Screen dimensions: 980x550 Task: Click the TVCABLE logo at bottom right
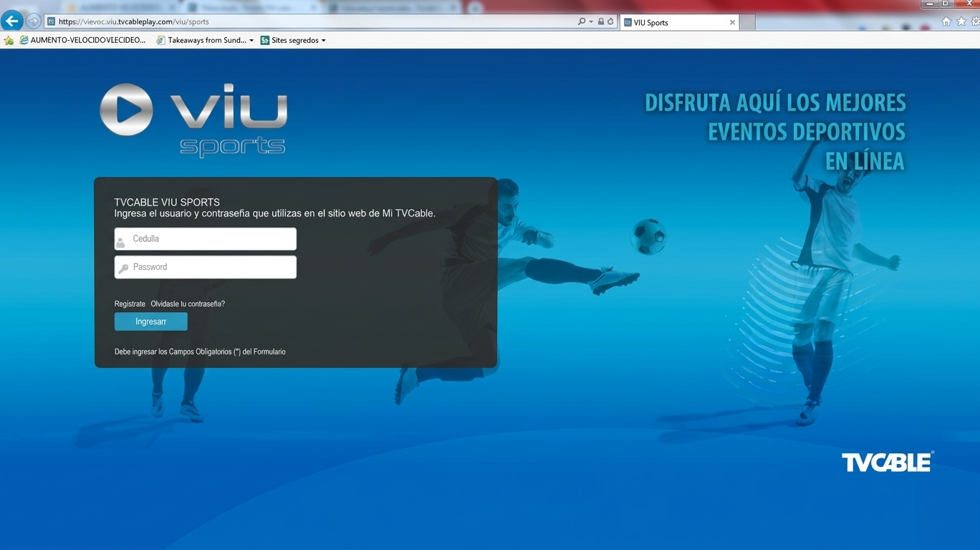tap(888, 462)
